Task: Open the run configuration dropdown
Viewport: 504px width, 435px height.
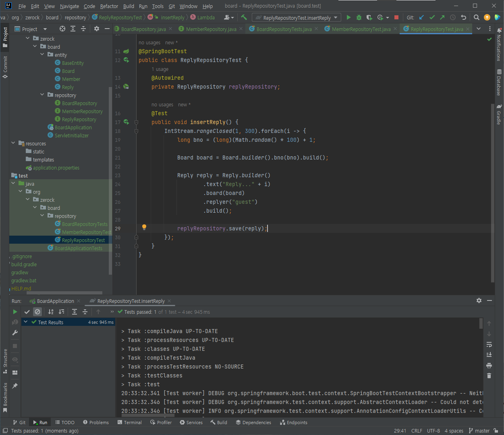Action: (x=297, y=18)
